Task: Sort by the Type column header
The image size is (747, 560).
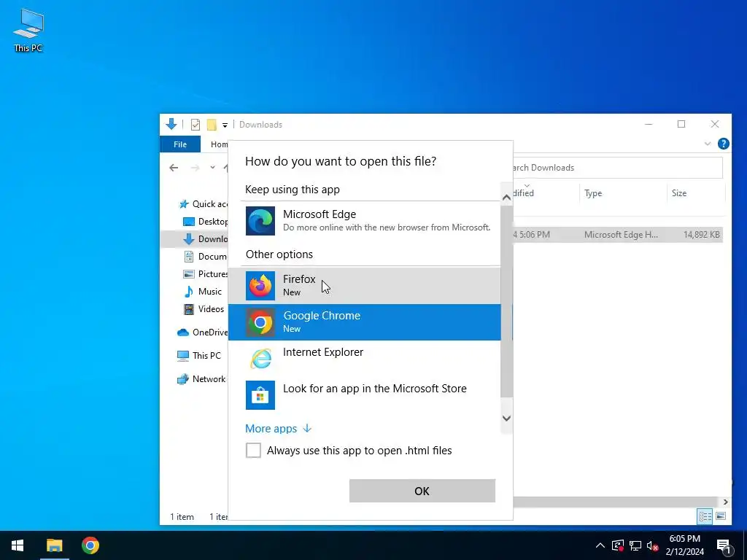Action: coord(623,193)
